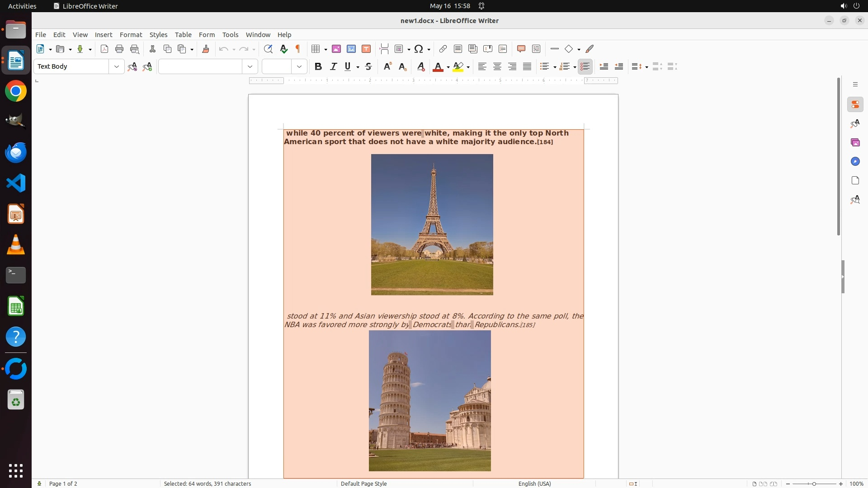Screen dimensions: 868x488
Task: Insert special character omega icon
Action: tap(419, 49)
